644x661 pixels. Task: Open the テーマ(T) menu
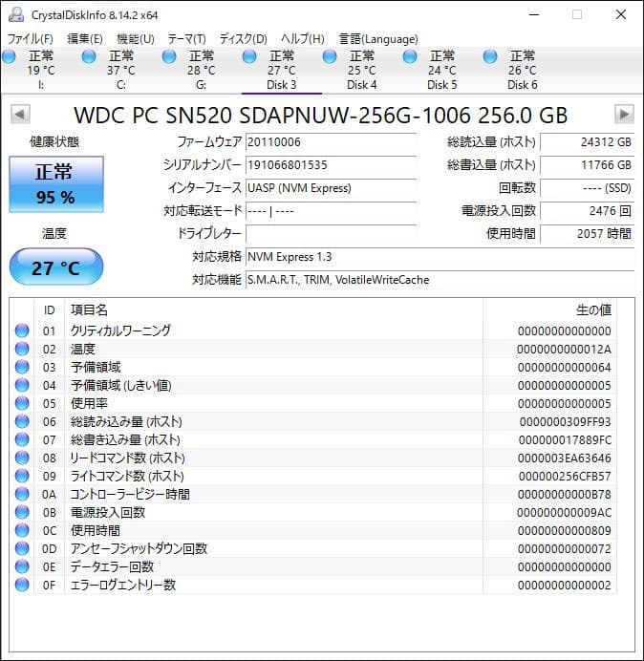point(186,38)
